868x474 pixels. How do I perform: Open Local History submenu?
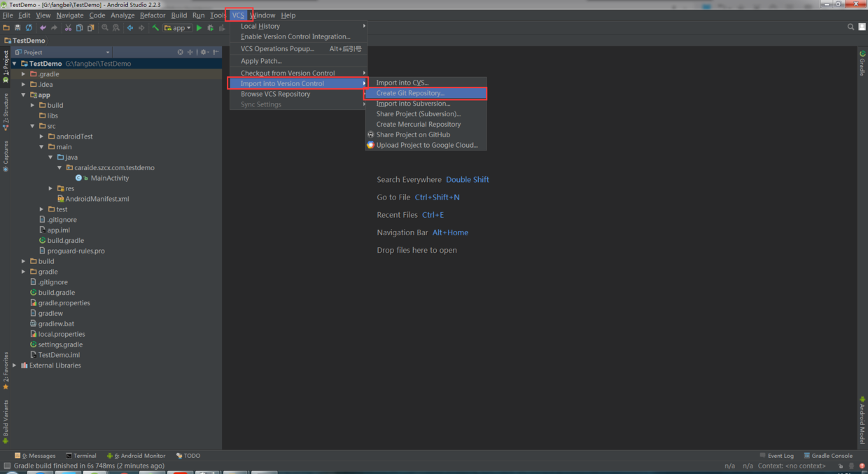pyautogui.click(x=298, y=26)
